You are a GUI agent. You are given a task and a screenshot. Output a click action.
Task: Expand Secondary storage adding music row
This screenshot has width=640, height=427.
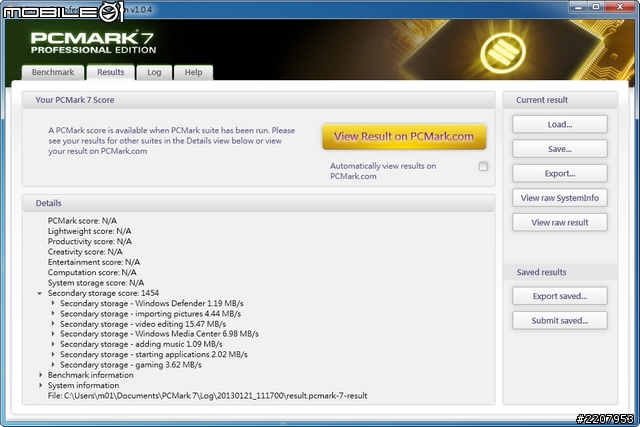53,344
